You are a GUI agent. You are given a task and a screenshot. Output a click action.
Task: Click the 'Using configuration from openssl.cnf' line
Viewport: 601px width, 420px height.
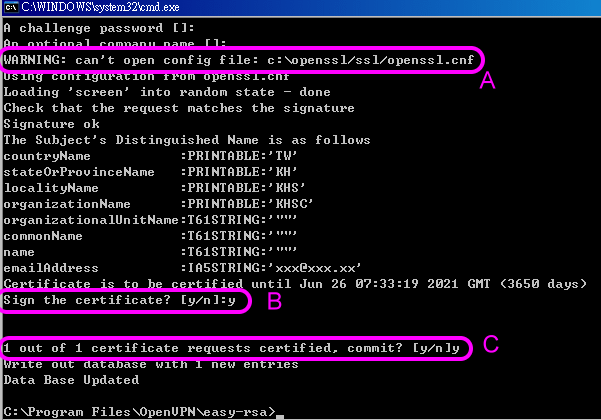(148, 75)
